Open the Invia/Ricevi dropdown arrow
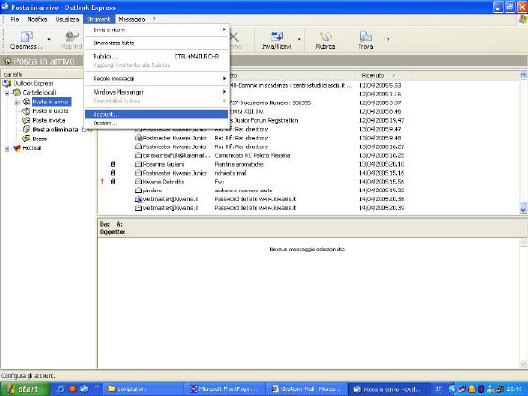This screenshot has width=528, height=396. [299, 40]
